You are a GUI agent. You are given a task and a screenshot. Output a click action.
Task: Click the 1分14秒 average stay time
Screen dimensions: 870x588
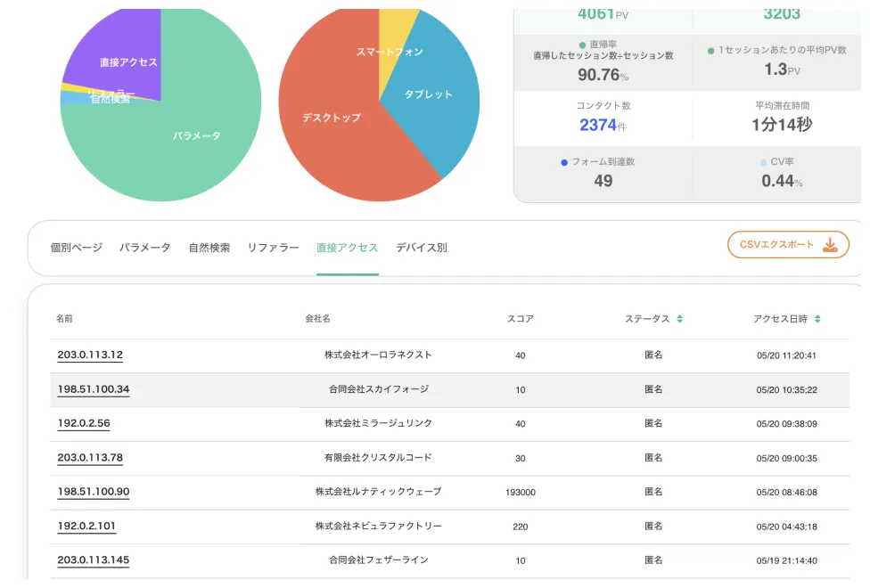pyautogui.click(x=782, y=125)
